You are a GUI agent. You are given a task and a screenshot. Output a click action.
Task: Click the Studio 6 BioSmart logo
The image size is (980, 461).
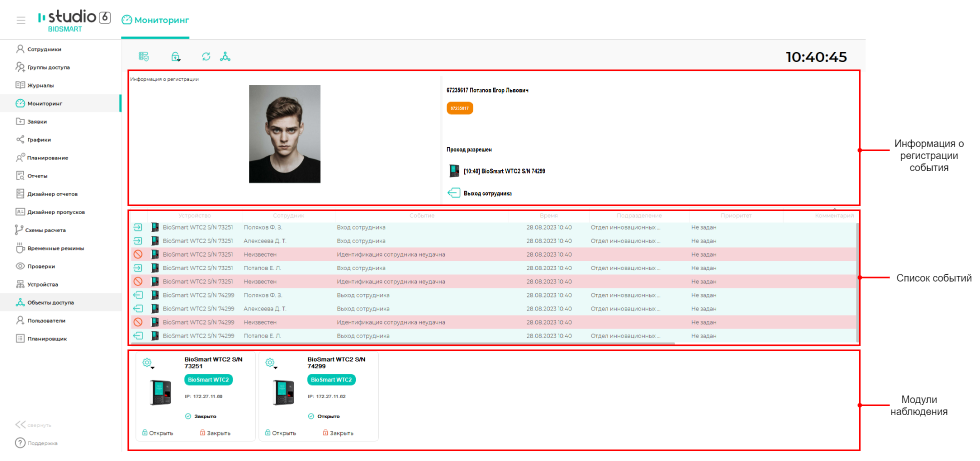point(74,20)
